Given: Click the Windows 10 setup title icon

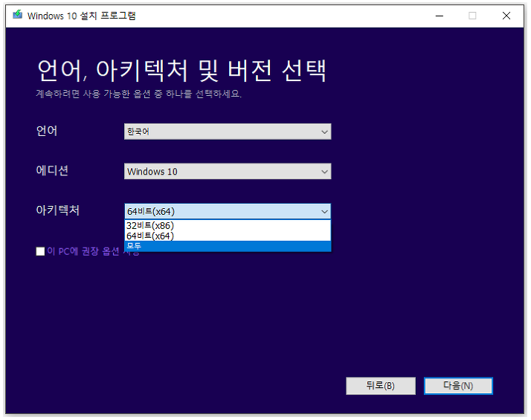Looking at the screenshot, I should (x=17, y=15).
